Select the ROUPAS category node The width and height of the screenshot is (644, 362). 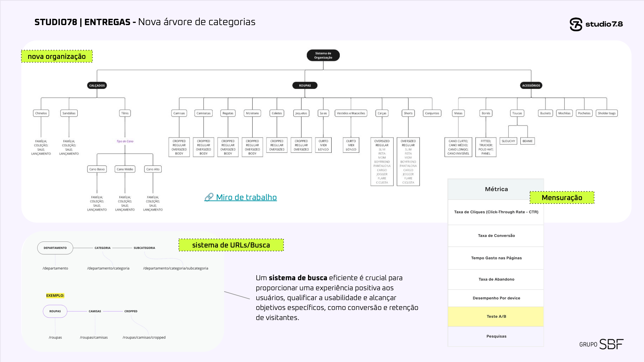[x=305, y=85]
